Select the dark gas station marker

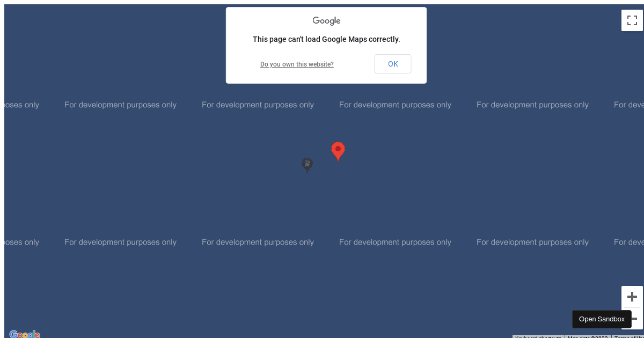[307, 165]
